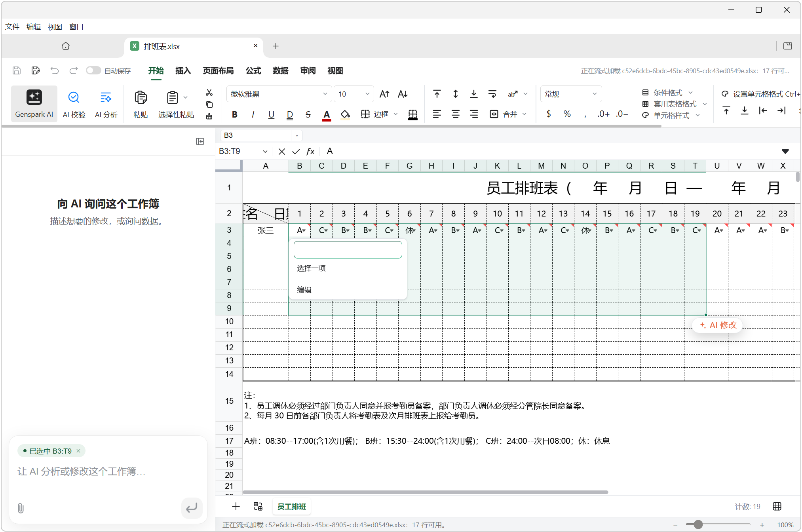Screen dimensions: 802x532
Task: Apply bold formatting
Action: (235, 114)
